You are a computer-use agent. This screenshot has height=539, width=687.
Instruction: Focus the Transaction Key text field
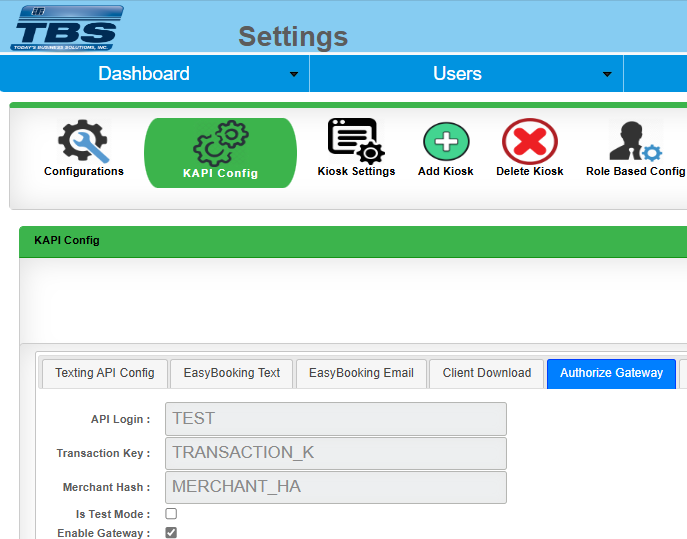(338, 453)
